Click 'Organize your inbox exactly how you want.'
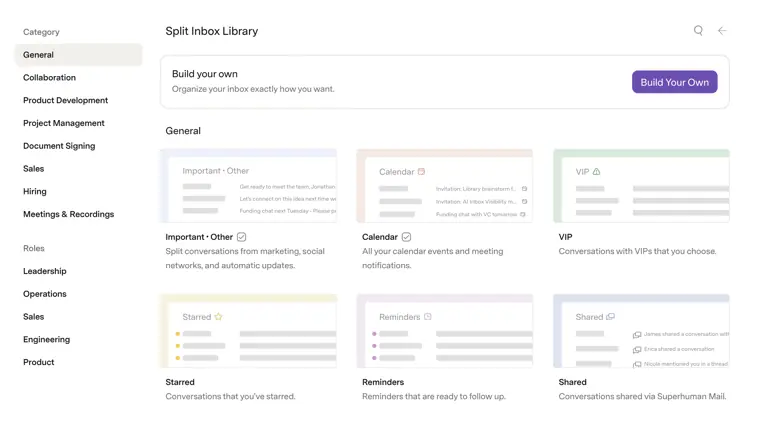 [253, 89]
